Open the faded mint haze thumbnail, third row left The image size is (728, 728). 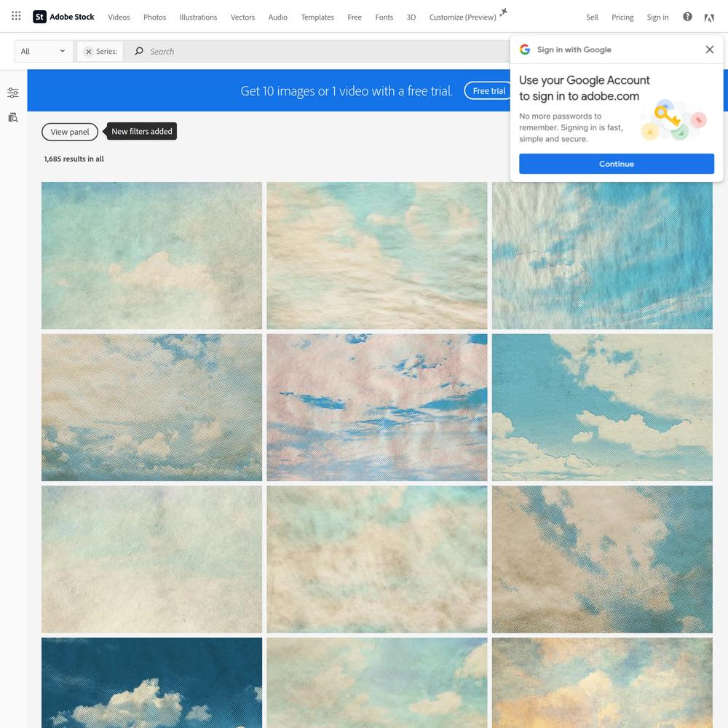point(152,559)
